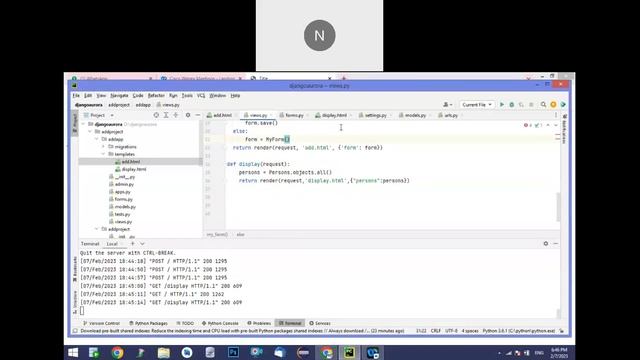Screen dimensions: 640x360
Task: Open Project panel gear options
Action: click(x=188, y=116)
